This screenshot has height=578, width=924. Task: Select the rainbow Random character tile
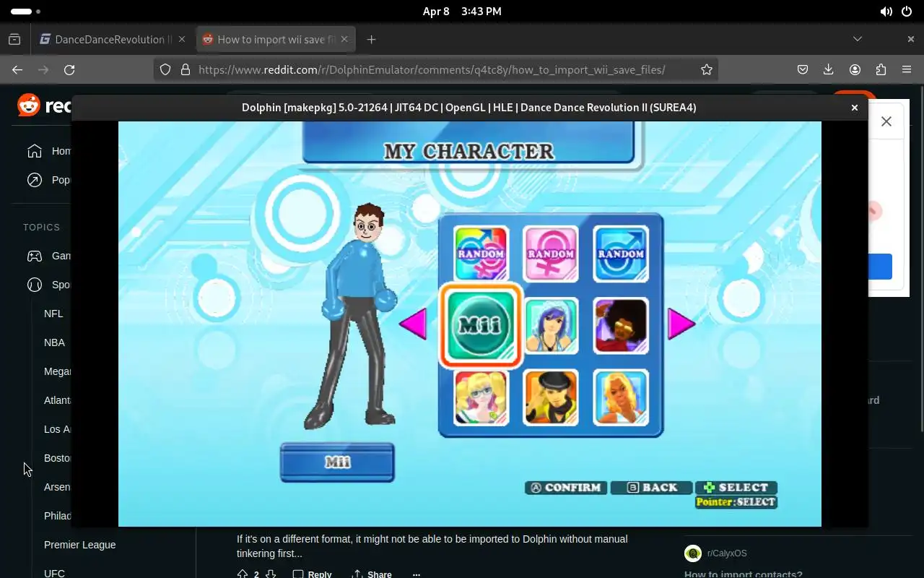click(x=481, y=254)
